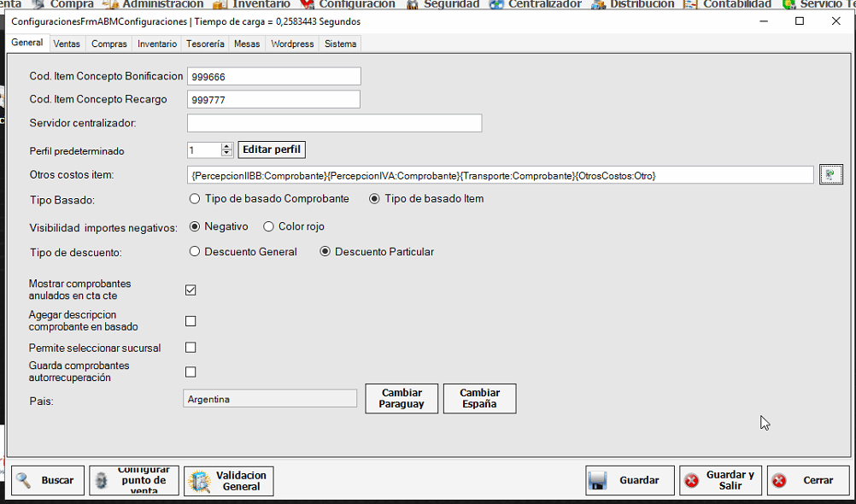Select Descuento General radio option
The height and width of the screenshot is (504, 856).
[x=195, y=252]
